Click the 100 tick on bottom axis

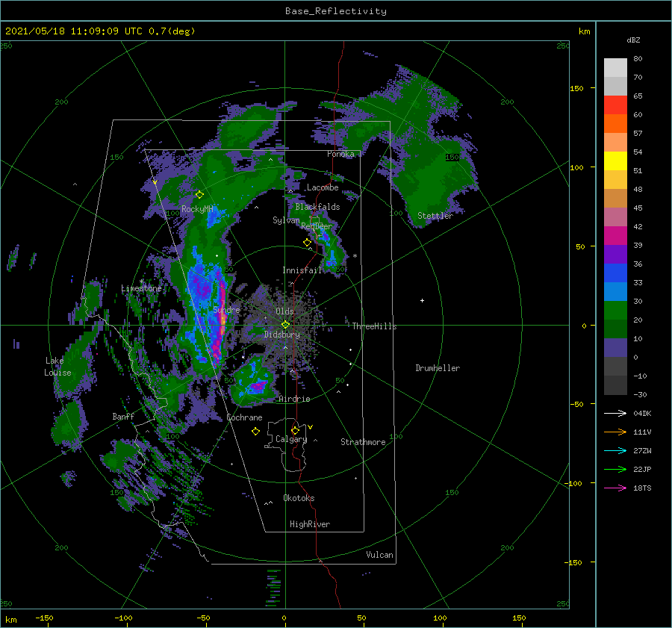440,618
